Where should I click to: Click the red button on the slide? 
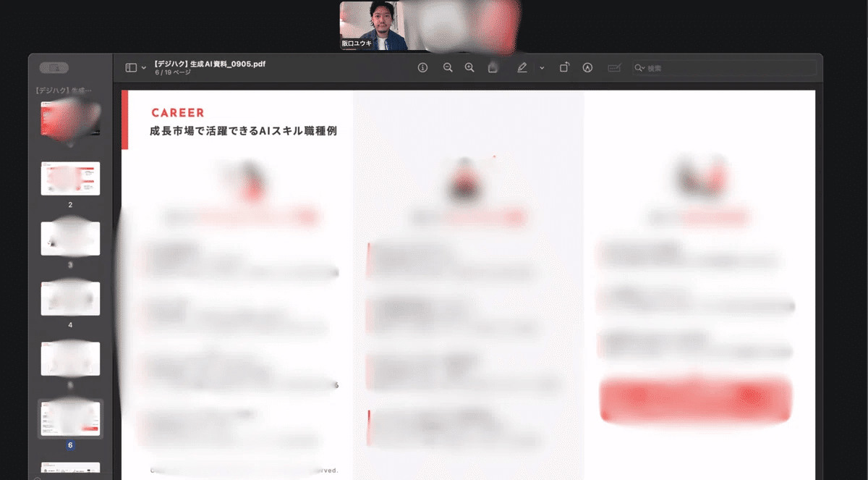coord(693,397)
